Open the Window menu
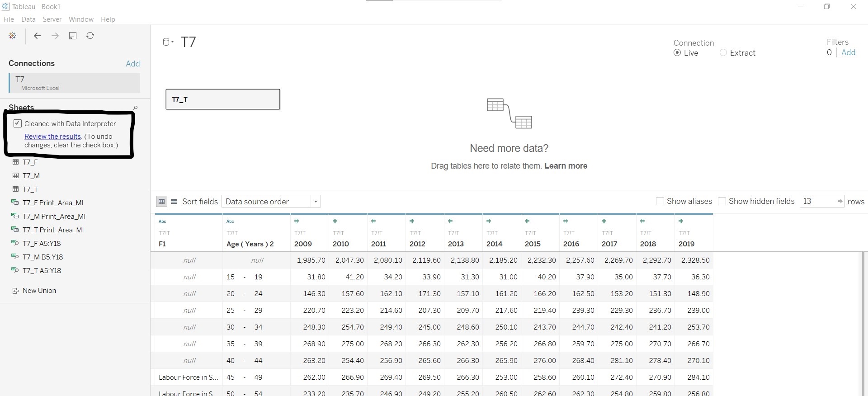 click(81, 19)
